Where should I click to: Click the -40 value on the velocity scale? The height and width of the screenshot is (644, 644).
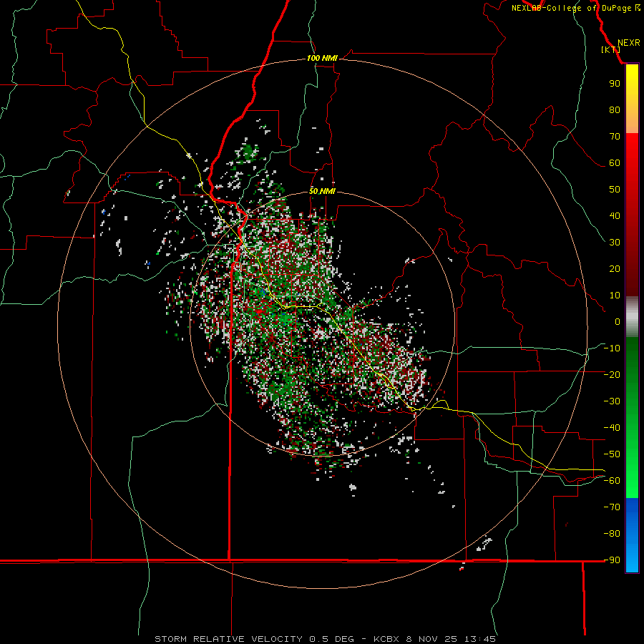(612, 428)
